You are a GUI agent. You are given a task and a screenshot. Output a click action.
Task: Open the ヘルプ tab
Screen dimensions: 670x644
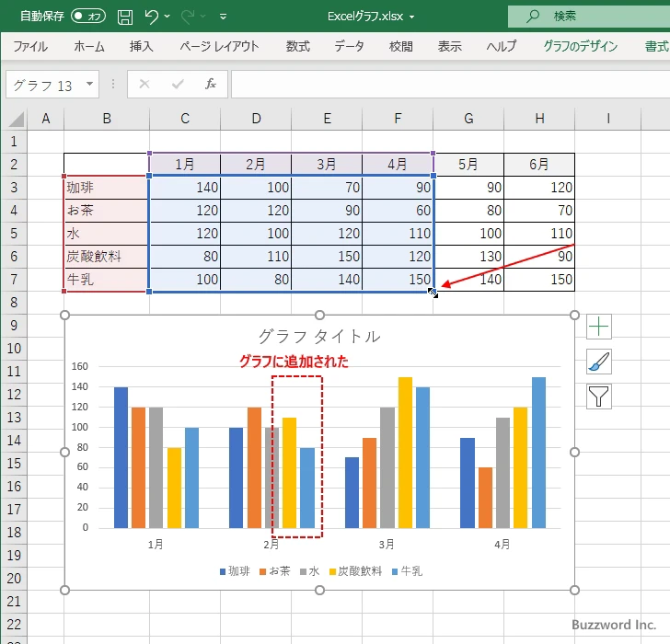502,46
